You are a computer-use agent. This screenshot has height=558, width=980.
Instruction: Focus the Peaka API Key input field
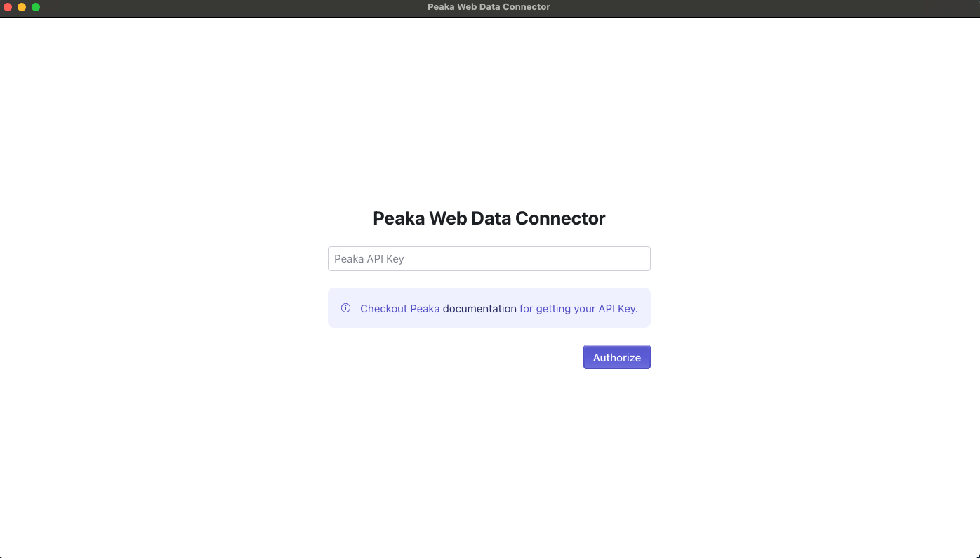tap(489, 258)
